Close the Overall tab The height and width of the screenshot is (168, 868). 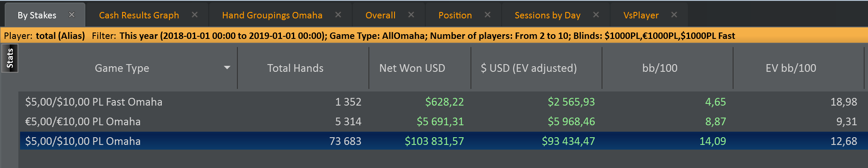[411, 15]
